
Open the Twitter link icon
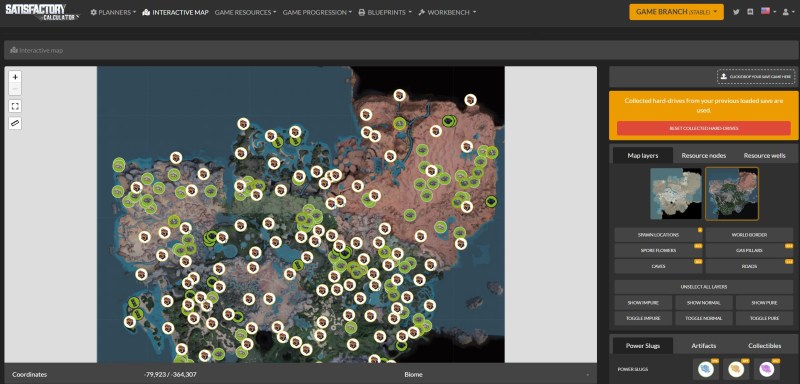click(x=736, y=12)
